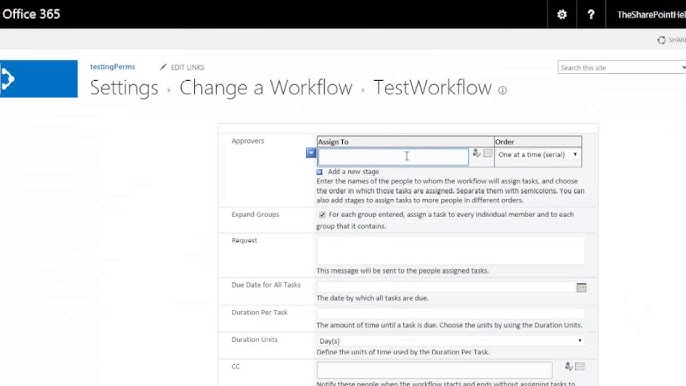
Task: Open TheSharePointHelp account menu
Action: tap(651, 14)
